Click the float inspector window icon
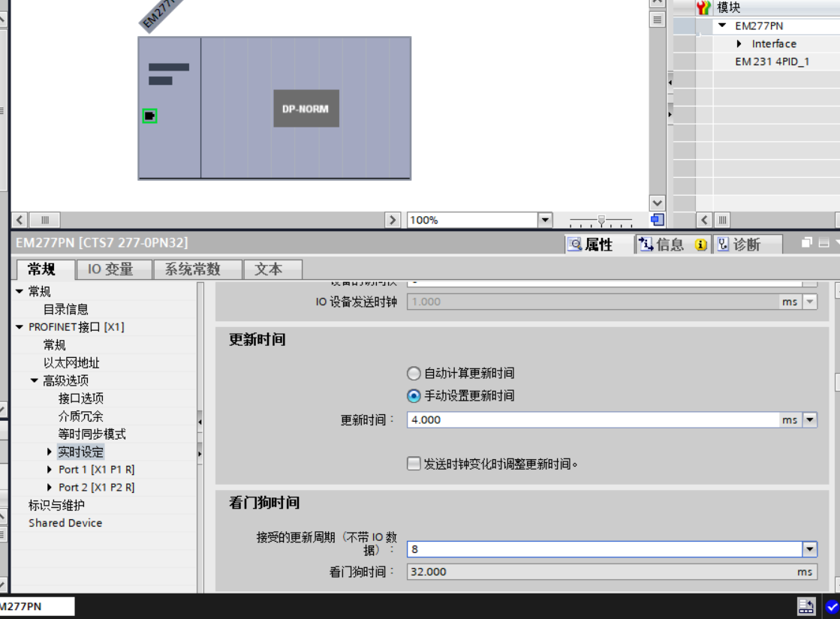The width and height of the screenshot is (840, 619). [x=807, y=242]
